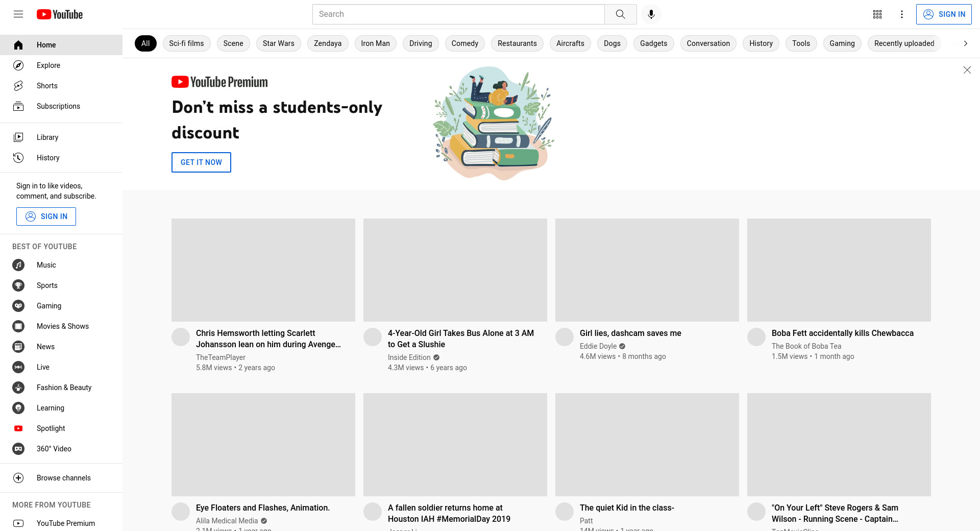Image resolution: width=980 pixels, height=531 pixels.
Task: Click SIGN IN in the sidebar
Action: click(x=46, y=216)
